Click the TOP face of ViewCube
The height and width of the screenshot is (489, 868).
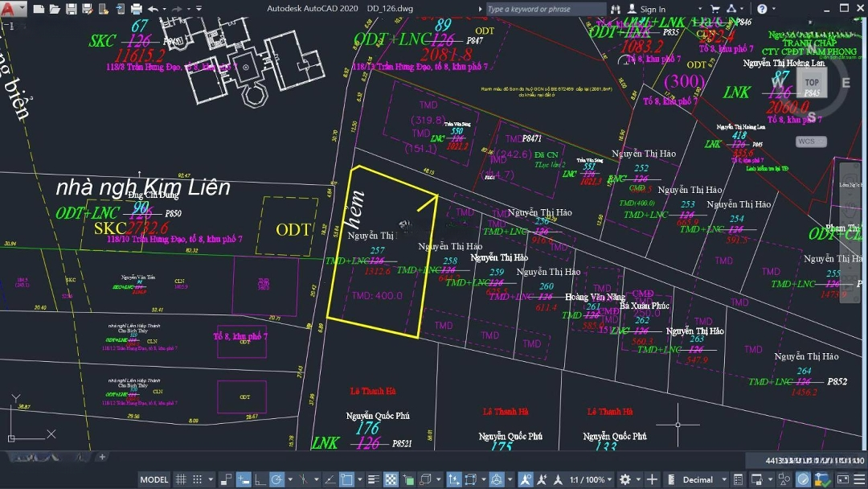(812, 82)
